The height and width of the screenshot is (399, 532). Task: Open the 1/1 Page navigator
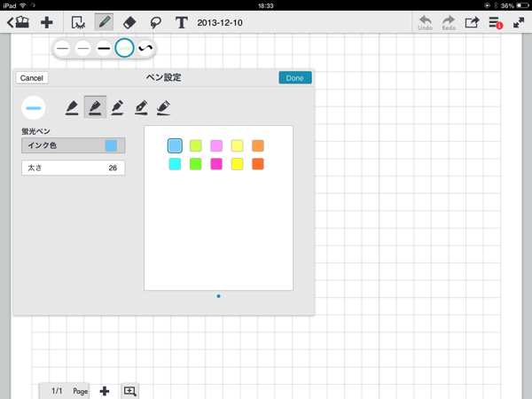(x=65, y=391)
